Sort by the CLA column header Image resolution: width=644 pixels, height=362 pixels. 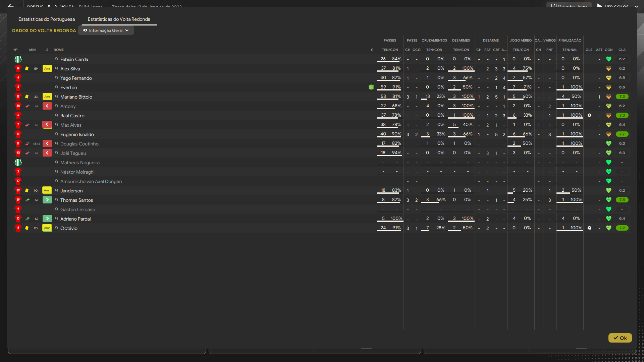pos(622,50)
